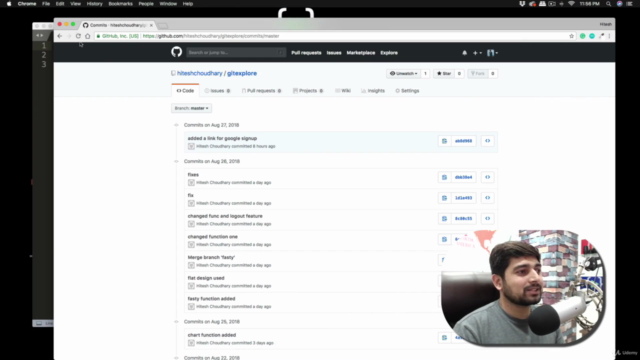The height and width of the screenshot is (360, 640).
Task: Open the Branch: master dropdown
Action: tap(191, 108)
